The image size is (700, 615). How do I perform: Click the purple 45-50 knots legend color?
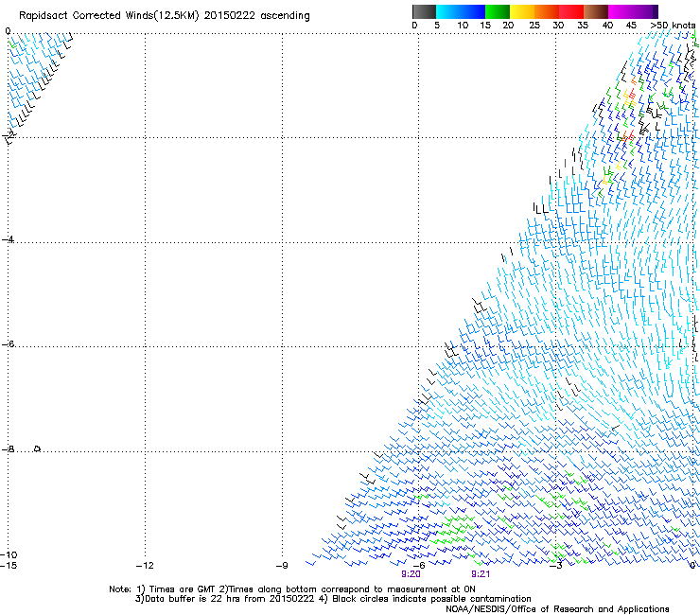click(645, 11)
